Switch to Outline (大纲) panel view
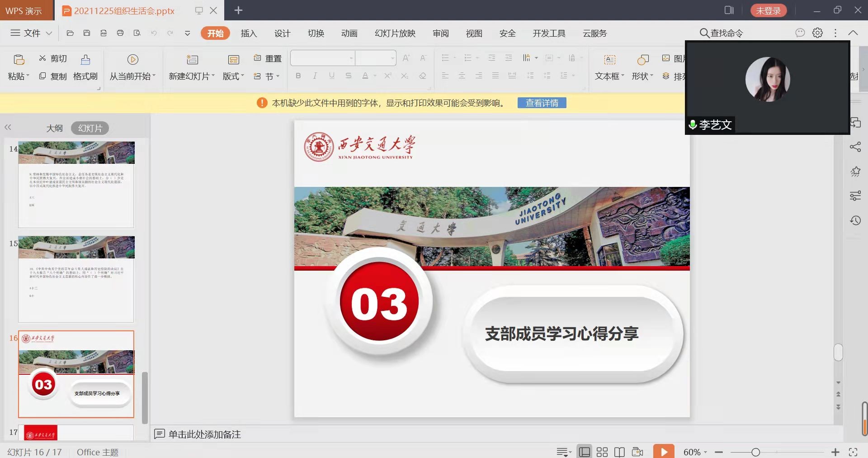Viewport: 868px width, 458px height. point(54,129)
